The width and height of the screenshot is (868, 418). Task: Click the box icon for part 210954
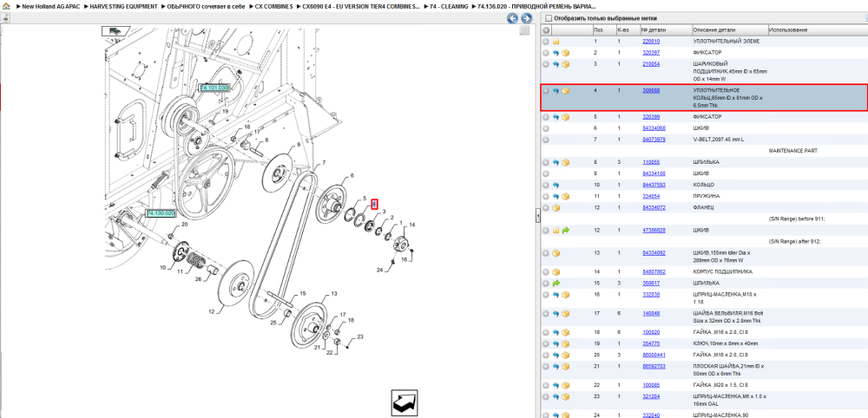566,65
